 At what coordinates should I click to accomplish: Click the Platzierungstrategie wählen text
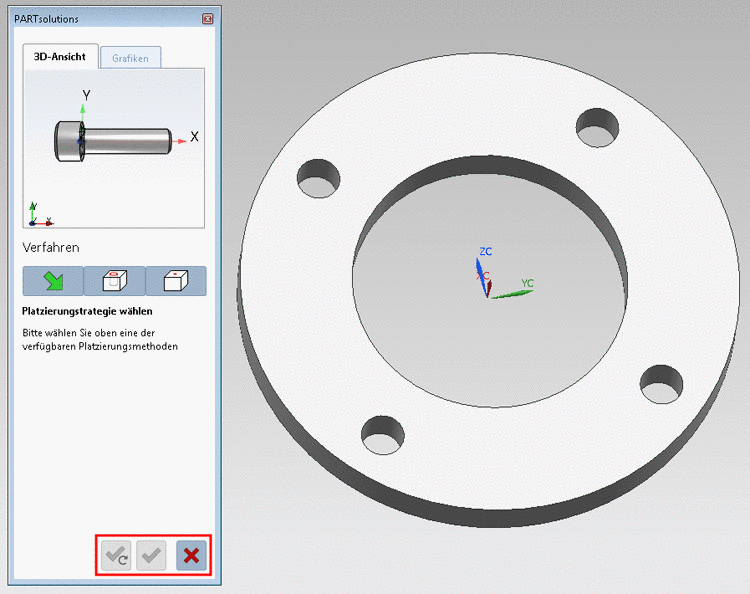87,311
